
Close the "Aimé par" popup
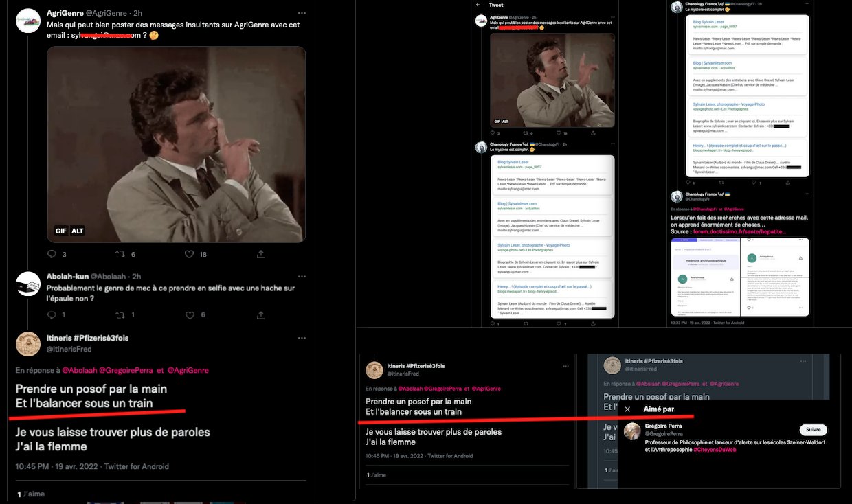coord(627,409)
